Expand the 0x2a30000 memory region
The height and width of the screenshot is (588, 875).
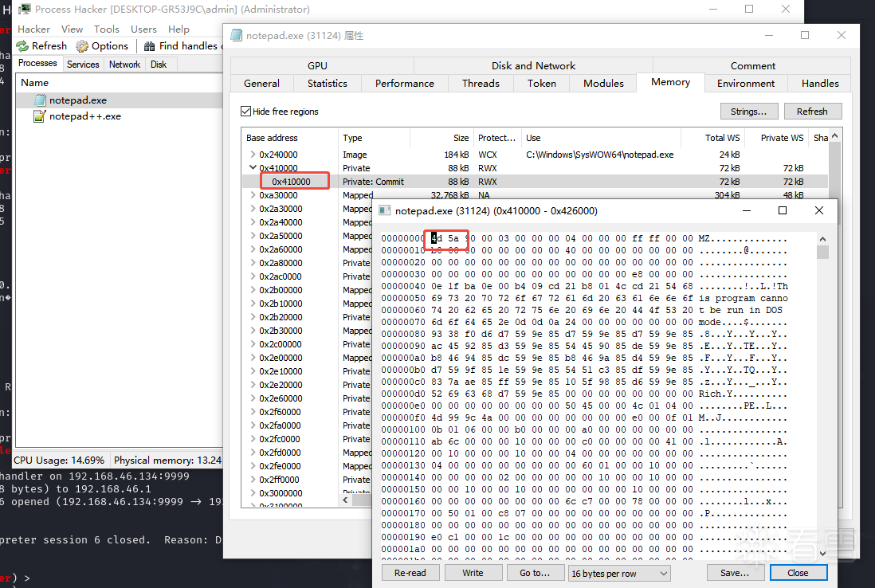coord(253,208)
